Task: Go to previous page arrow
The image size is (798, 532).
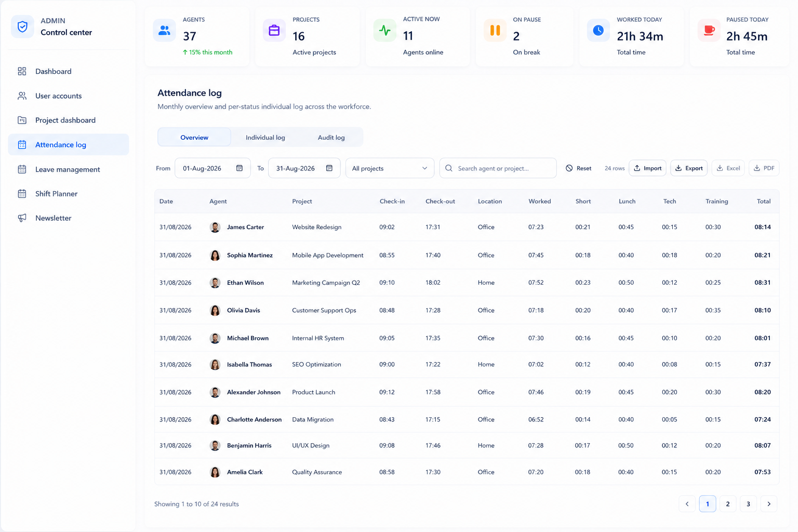Action: [x=687, y=504]
